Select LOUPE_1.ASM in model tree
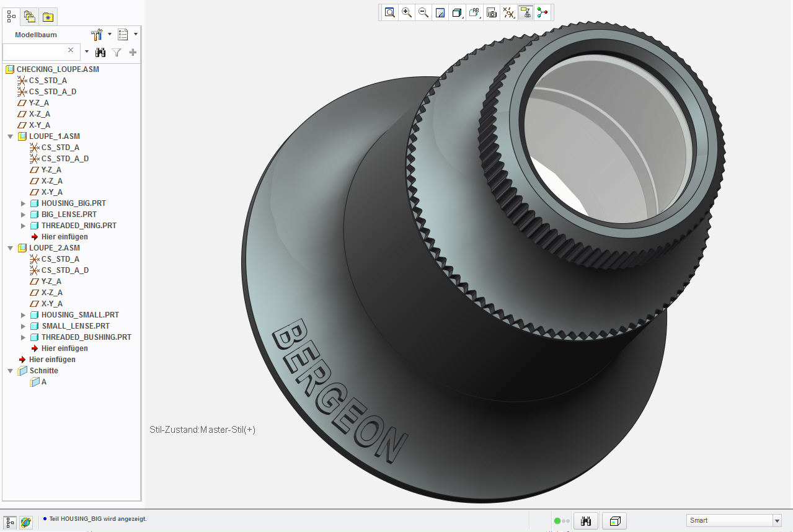 (x=55, y=136)
